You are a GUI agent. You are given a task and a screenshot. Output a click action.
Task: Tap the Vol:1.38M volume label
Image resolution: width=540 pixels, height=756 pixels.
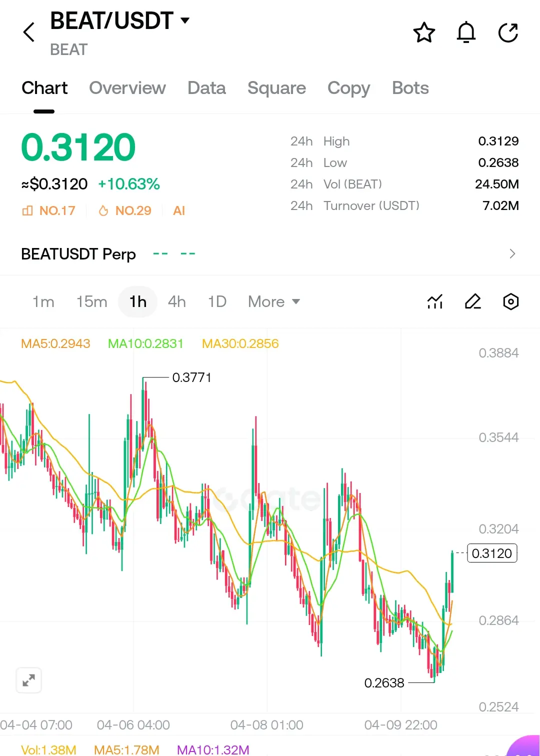pyautogui.click(x=48, y=749)
